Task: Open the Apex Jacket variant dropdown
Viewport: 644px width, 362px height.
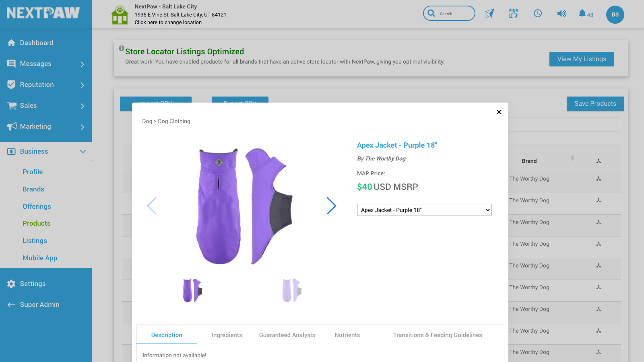Action: (423, 210)
